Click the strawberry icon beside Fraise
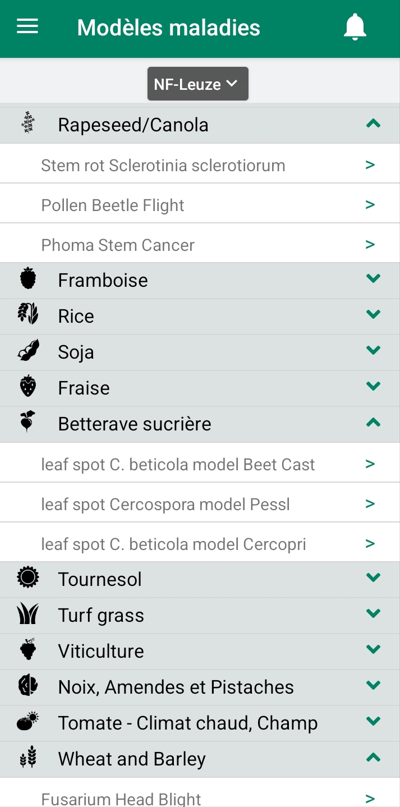The height and width of the screenshot is (807, 400). click(x=28, y=386)
